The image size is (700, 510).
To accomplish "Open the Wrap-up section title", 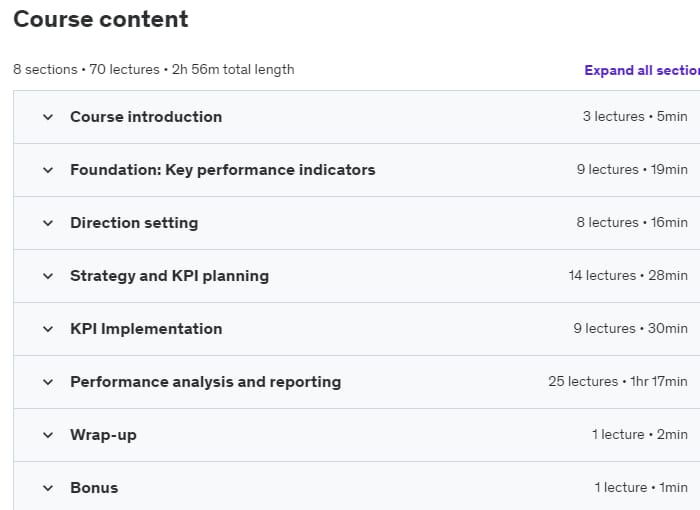I will click(103, 435).
